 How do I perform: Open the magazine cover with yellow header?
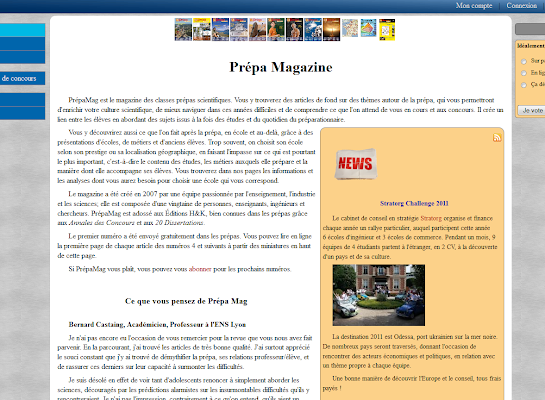tap(202, 30)
